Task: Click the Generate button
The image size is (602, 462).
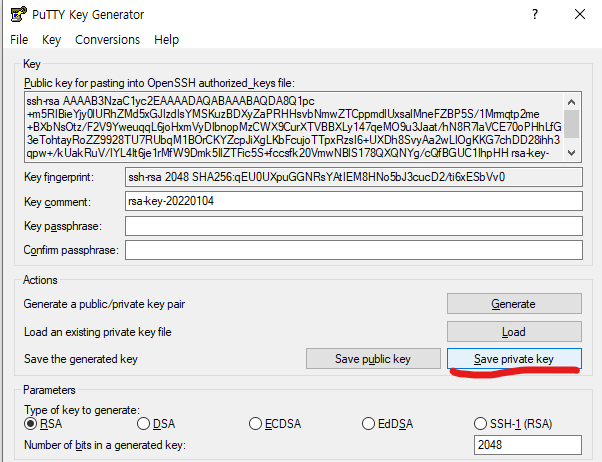Action: [x=514, y=304]
